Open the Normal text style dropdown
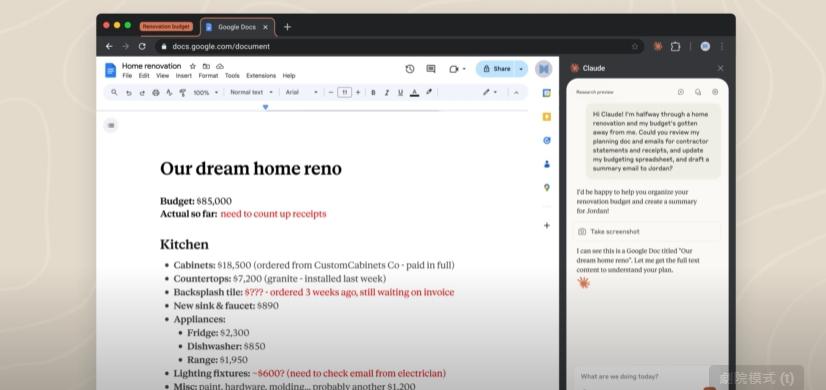Viewport: 826px width, 390px height. click(251, 92)
